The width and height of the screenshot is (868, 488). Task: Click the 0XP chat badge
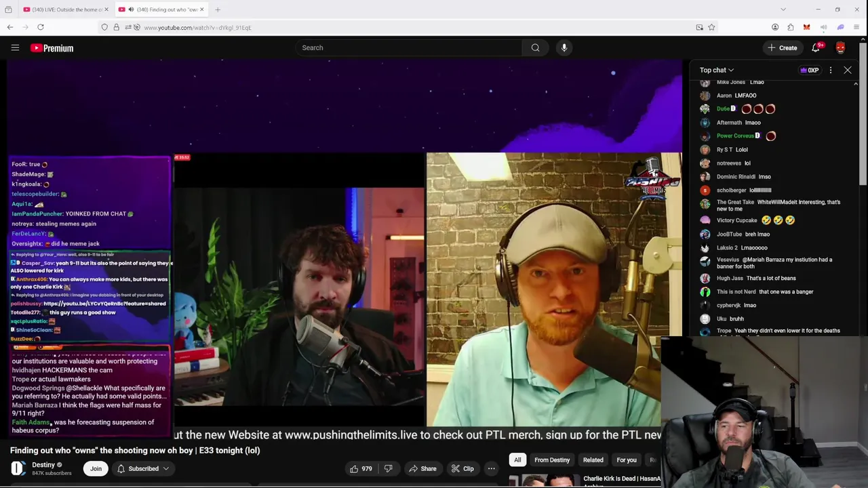click(810, 70)
